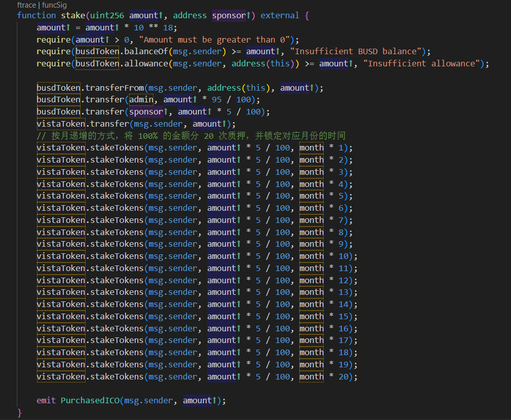511x420 pixels.
Task: Select the "function" keyword
Action: [x=36, y=15]
